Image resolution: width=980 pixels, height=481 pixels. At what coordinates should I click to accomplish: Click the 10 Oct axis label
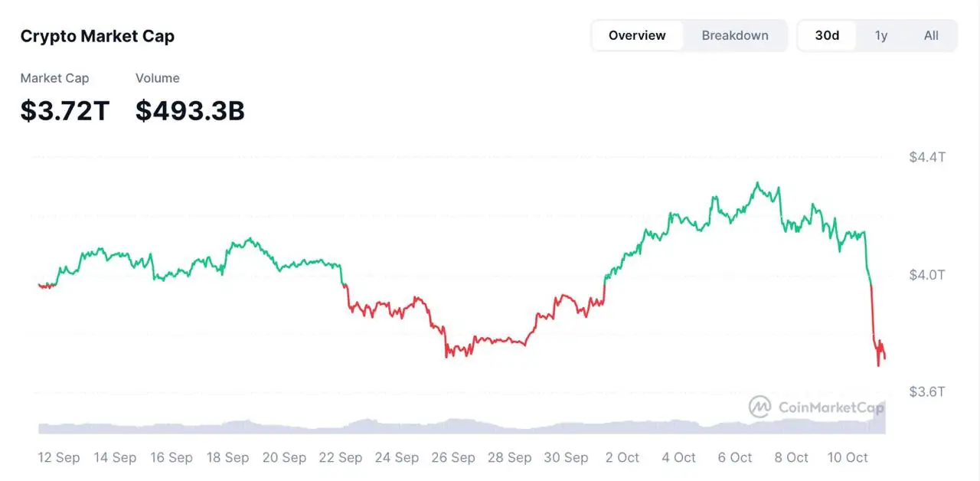click(x=848, y=457)
